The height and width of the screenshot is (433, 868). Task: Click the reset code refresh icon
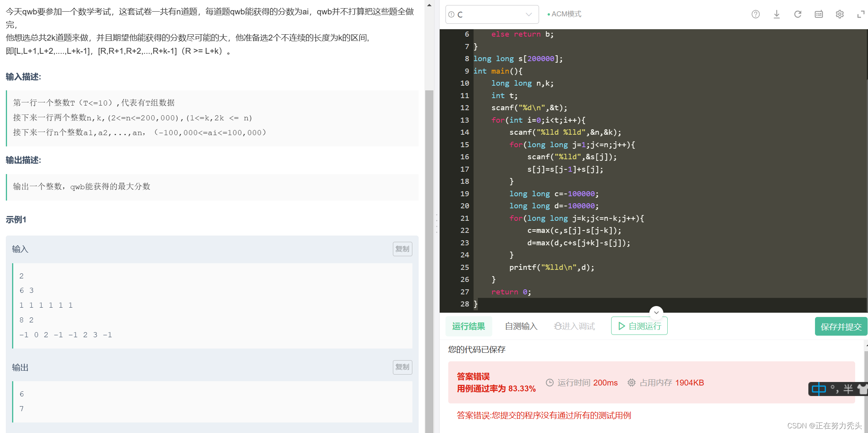[797, 14]
